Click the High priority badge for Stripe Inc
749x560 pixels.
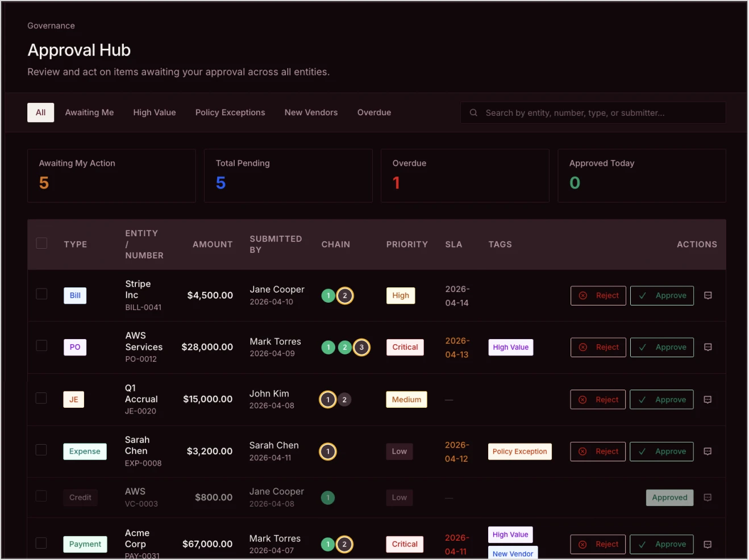[401, 295]
